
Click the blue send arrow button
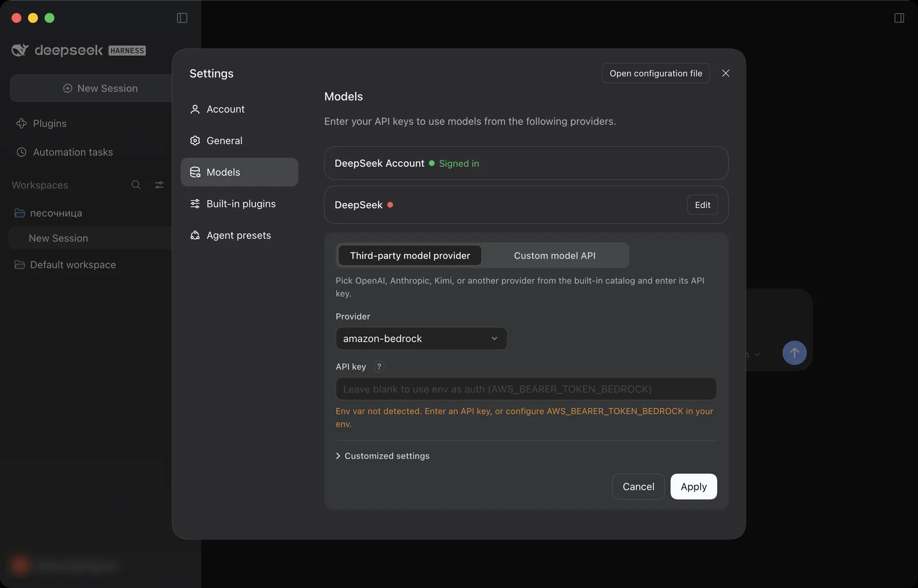click(x=795, y=353)
